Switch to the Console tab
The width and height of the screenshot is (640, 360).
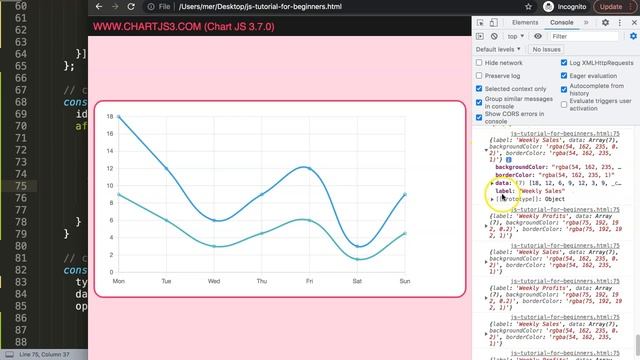[x=562, y=23]
